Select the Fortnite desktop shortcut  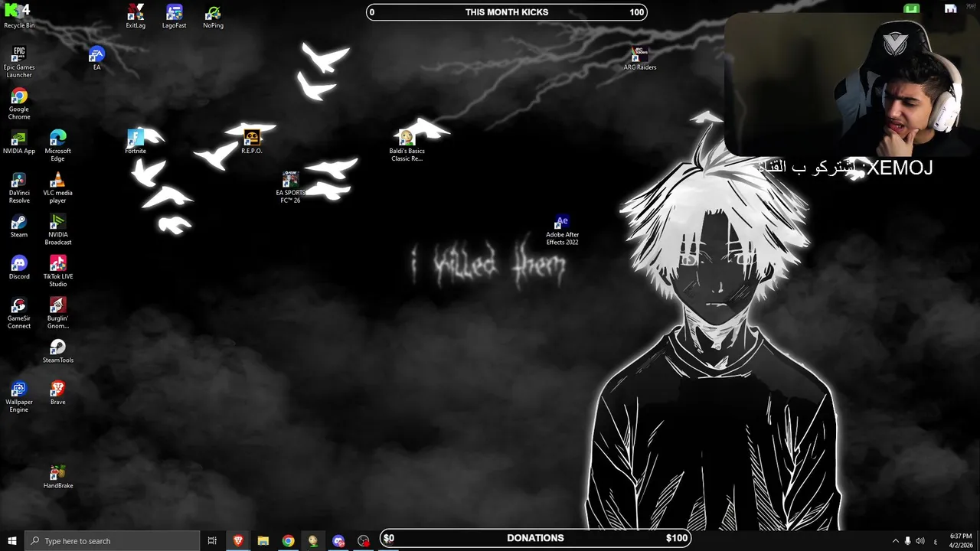tap(136, 142)
